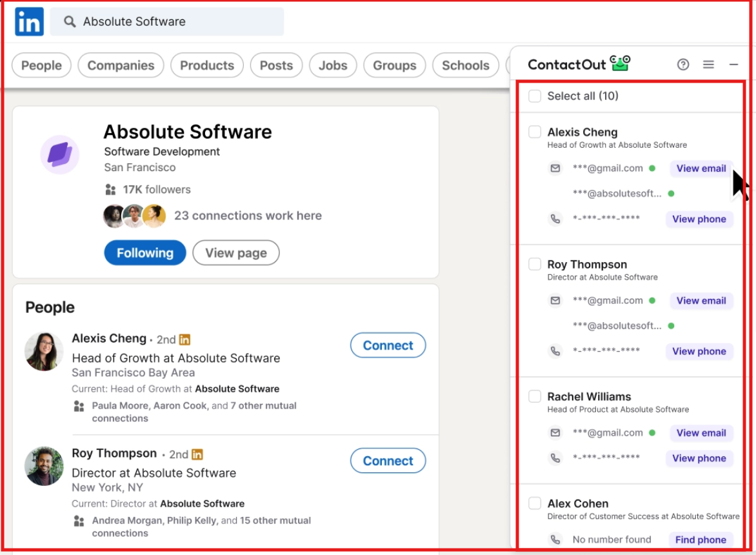
Task: Collapse the ContactOut panel with minus icon
Action: tap(734, 65)
